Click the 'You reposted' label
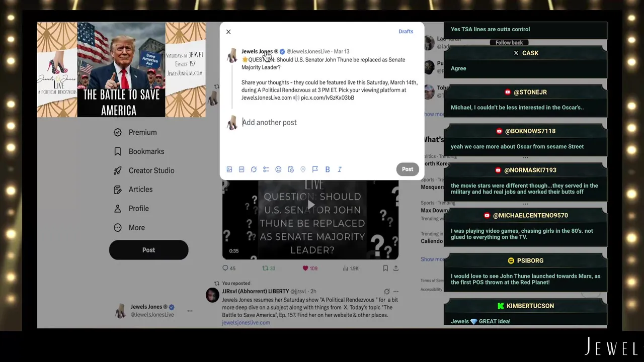Screen dimensions: 644x362 tap(236, 283)
